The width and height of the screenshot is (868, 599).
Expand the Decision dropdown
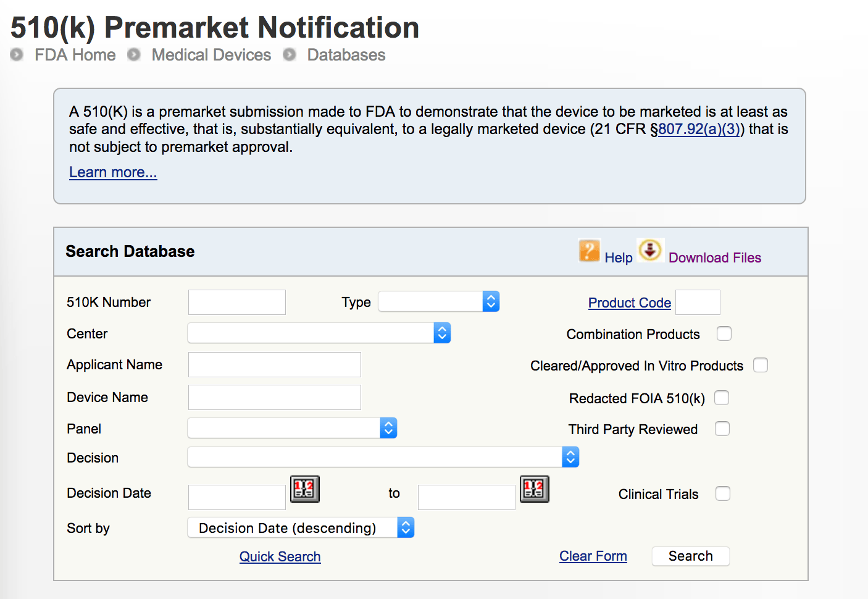(383, 457)
